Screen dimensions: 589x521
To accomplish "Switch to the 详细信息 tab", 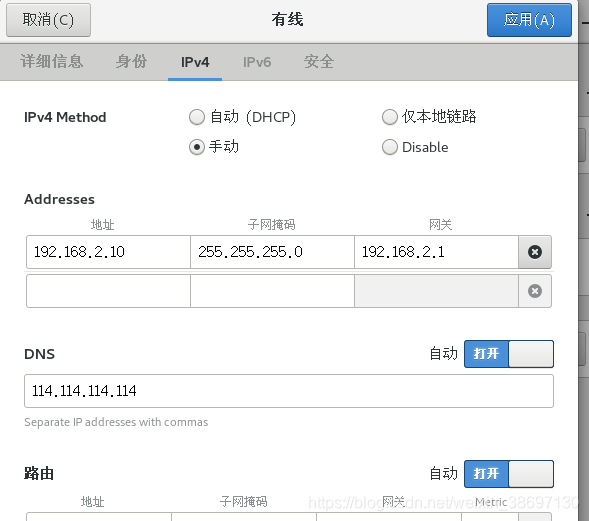I will click(x=51, y=62).
